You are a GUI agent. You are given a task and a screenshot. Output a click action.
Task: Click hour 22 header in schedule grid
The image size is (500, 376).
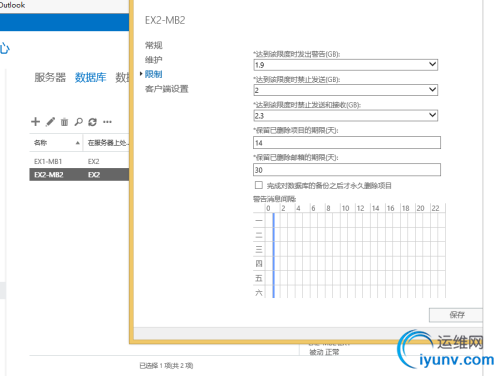point(435,208)
